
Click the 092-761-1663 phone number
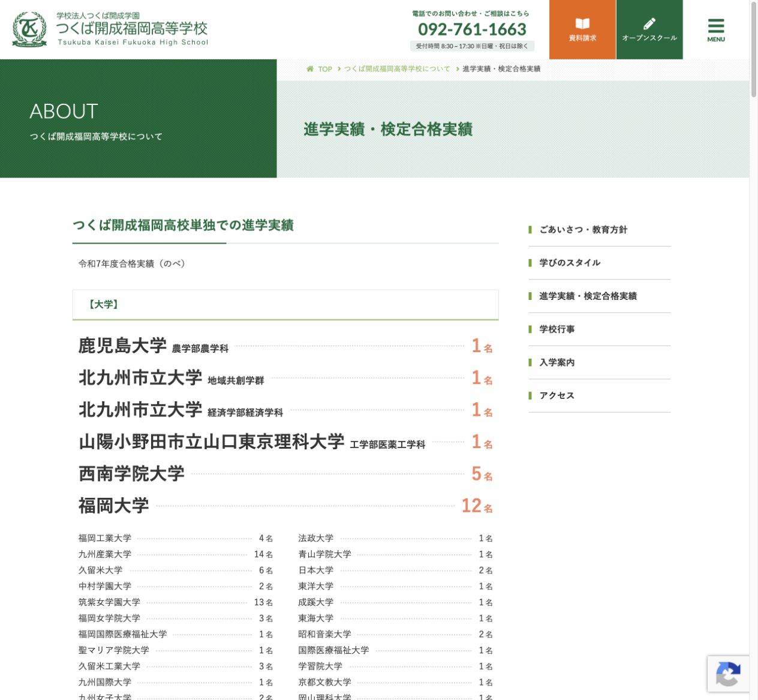[472, 29]
